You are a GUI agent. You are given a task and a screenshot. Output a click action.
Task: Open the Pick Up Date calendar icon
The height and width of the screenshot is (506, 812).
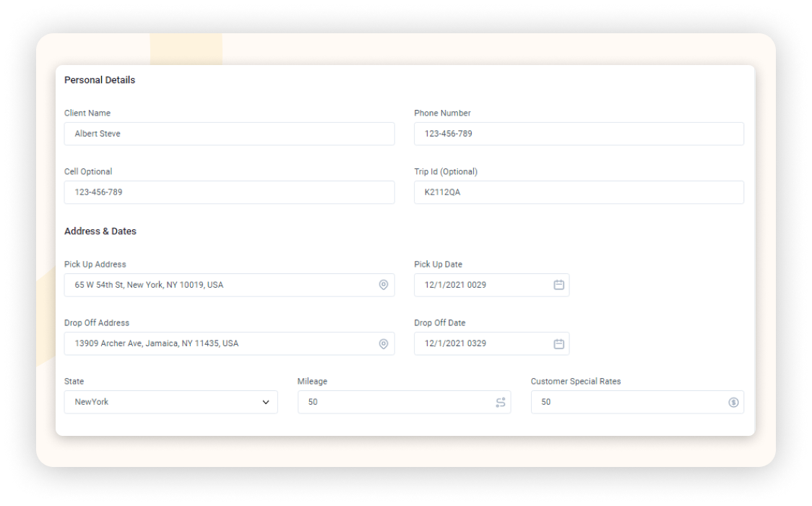(x=558, y=285)
